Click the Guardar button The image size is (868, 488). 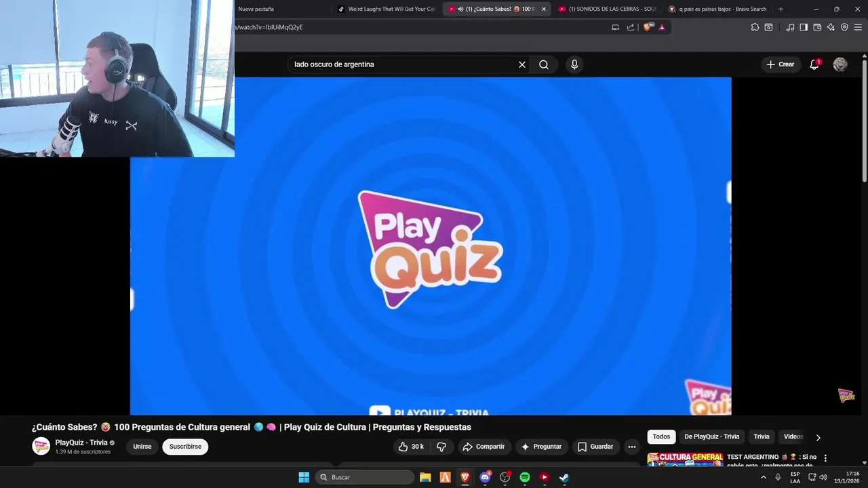point(595,447)
